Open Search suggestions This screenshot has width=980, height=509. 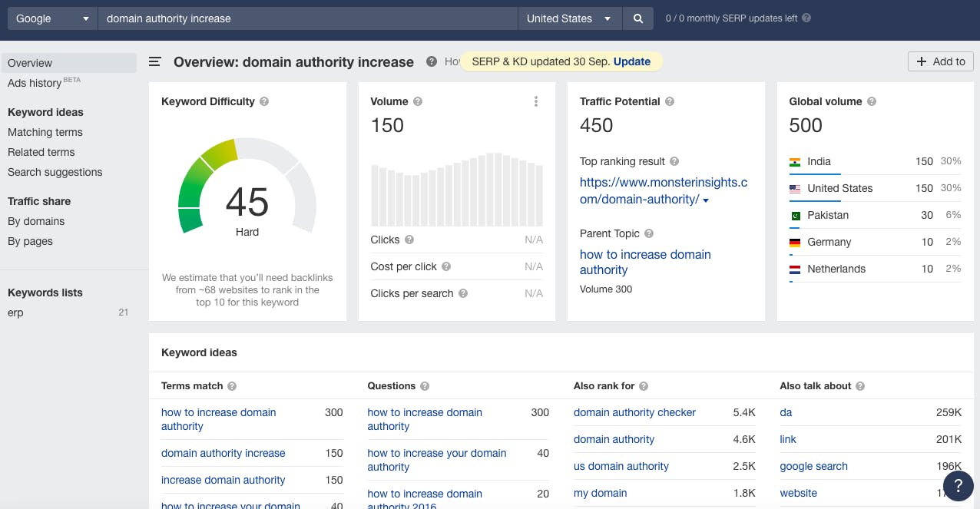point(55,172)
